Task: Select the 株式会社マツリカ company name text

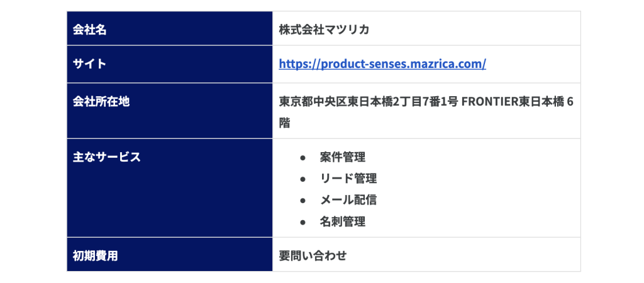Action: coord(324,30)
